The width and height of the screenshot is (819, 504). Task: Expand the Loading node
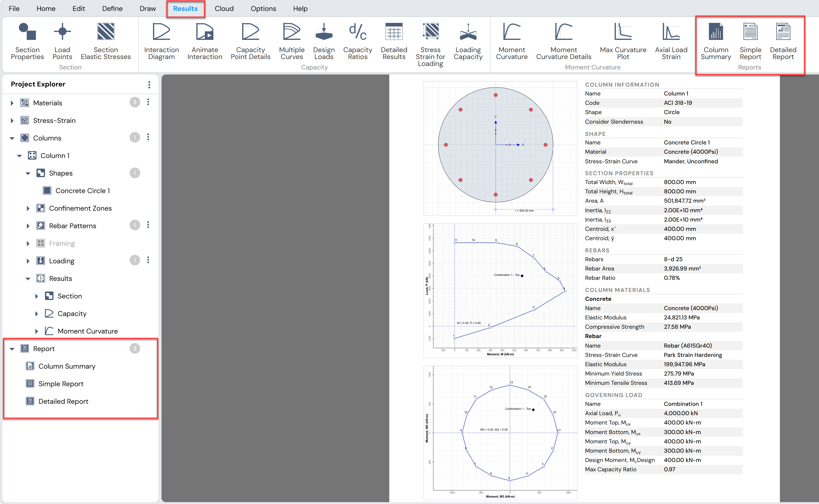tap(28, 261)
